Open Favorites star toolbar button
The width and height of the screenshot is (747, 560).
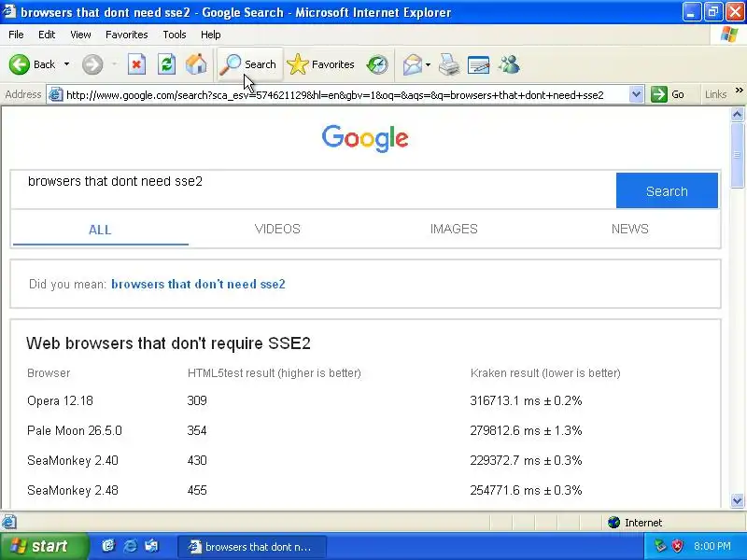tap(321, 64)
